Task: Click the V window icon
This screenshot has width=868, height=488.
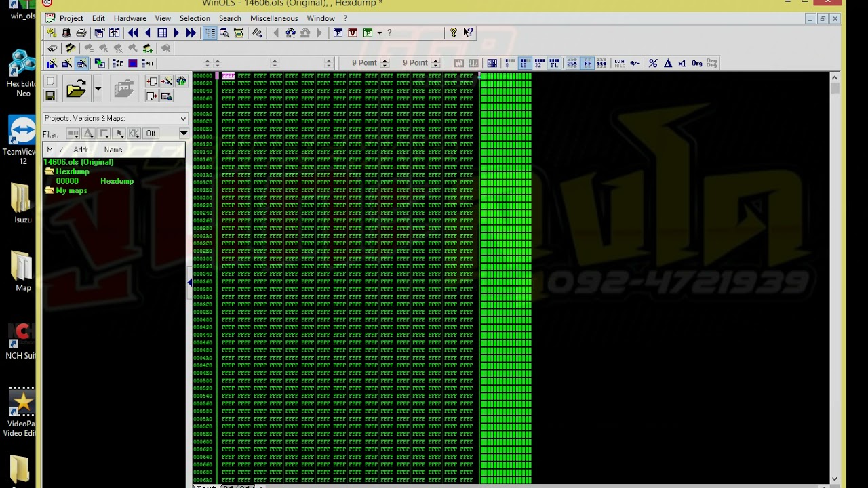Action: tap(353, 33)
